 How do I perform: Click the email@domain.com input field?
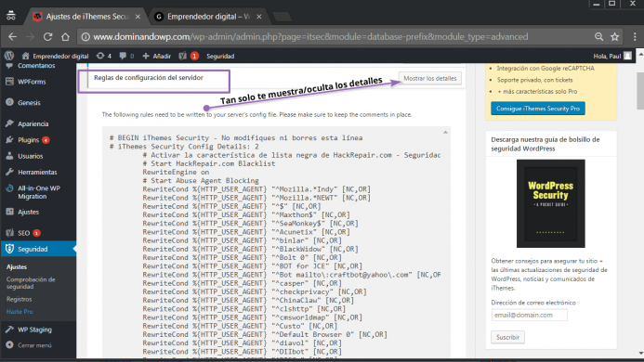click(529, 315)
